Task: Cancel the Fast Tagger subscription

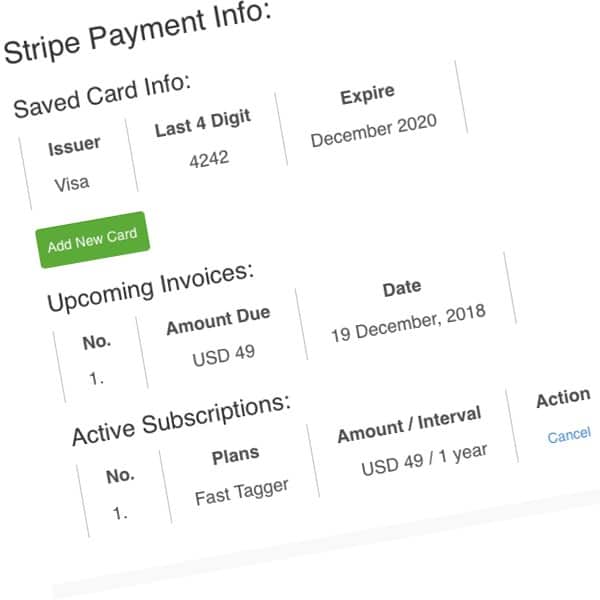Action: pos(569,435)
